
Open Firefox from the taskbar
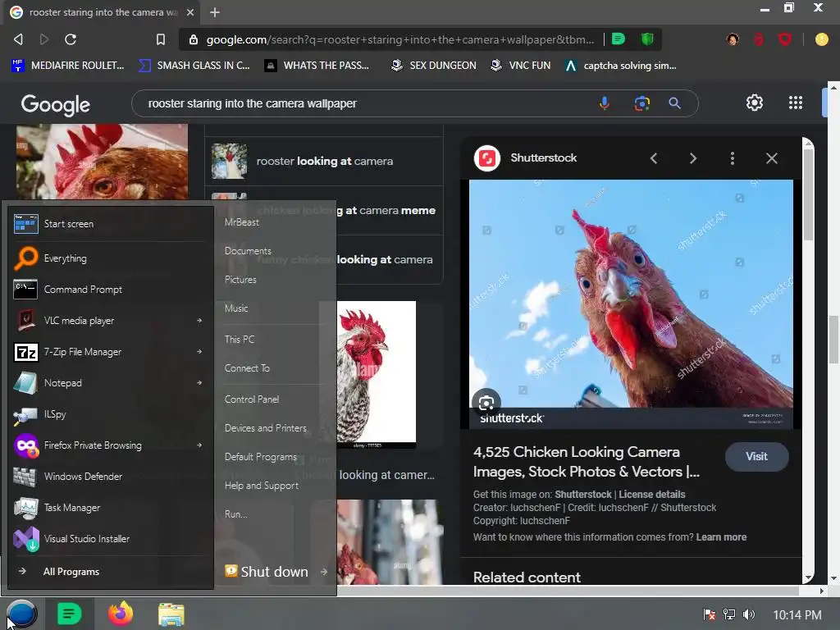tap(121, 614)
